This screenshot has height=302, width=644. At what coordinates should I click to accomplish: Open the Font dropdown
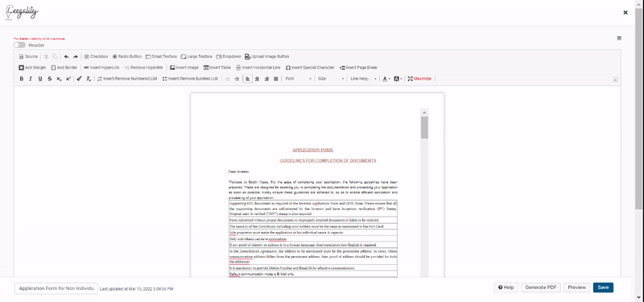[x=299, y=78]
